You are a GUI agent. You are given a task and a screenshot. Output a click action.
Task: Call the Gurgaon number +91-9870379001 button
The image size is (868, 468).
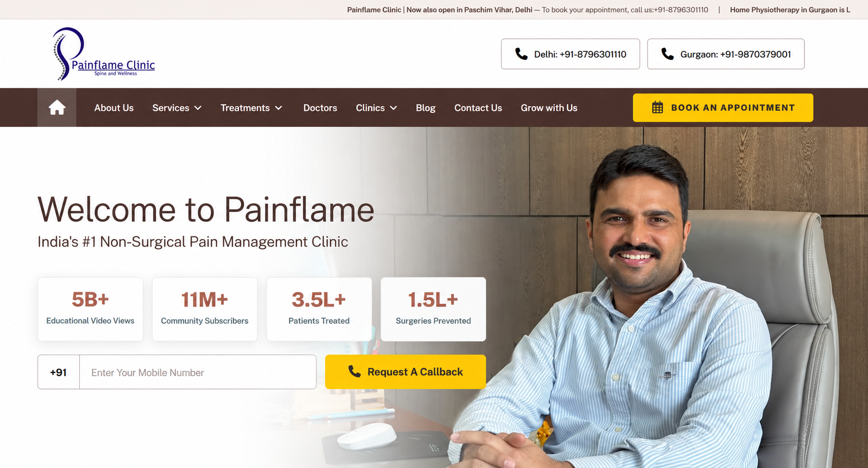click(x=726, y=54)
